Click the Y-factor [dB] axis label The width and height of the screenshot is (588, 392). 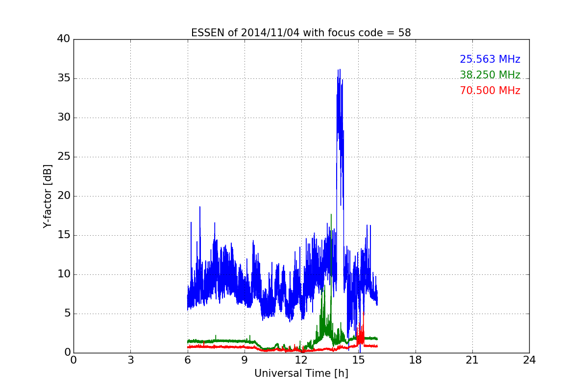[x=48, y=196]
